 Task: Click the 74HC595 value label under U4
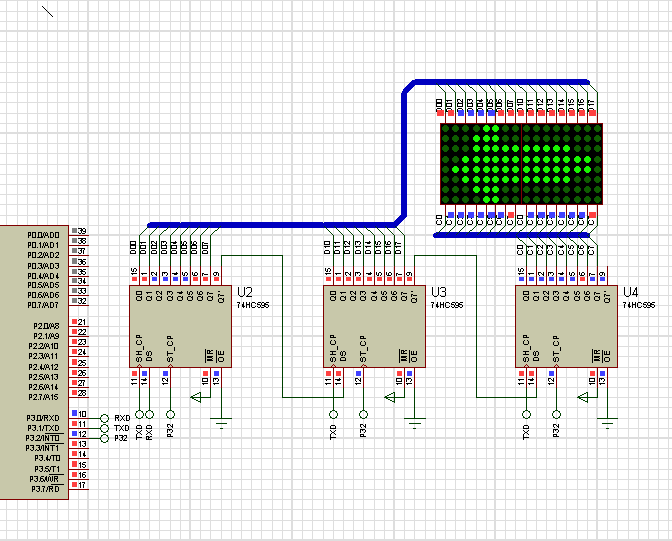point(638,305)
